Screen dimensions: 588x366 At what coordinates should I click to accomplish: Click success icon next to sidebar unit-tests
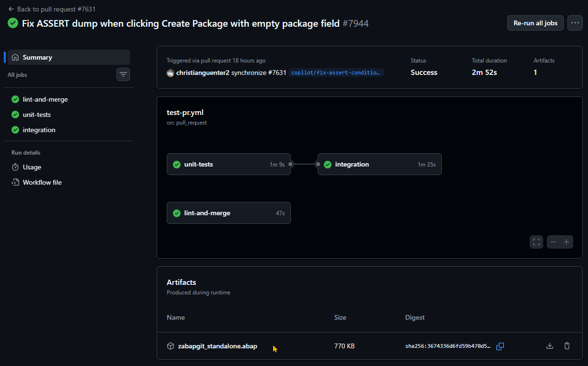[15, 115]
